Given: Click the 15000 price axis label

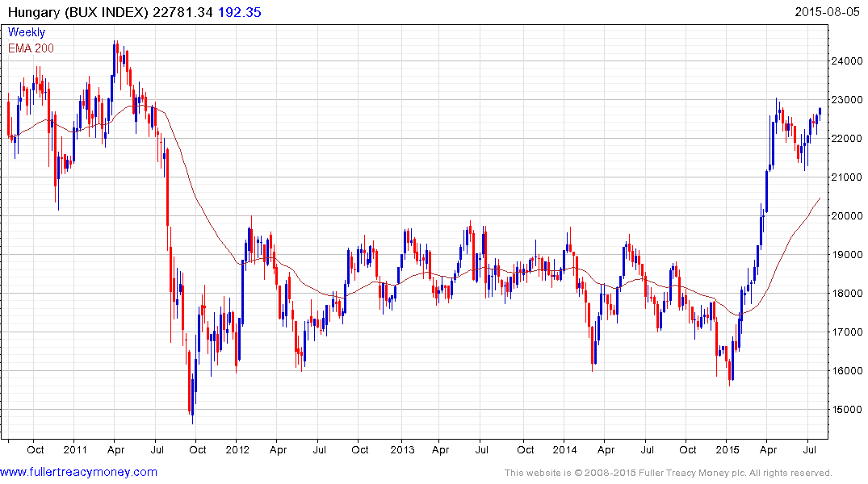Looking at the screenshot, I should pyautogui.click(x=847, y=410).
